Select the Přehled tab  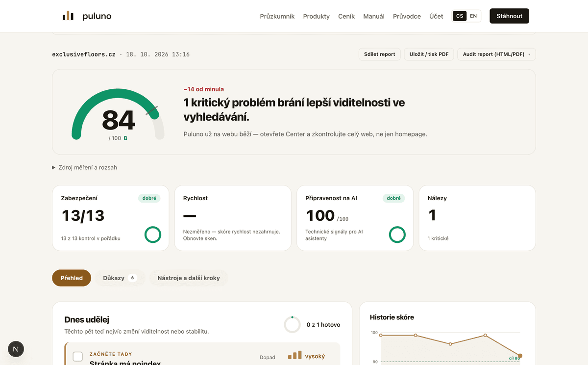(x=72, y=278)
